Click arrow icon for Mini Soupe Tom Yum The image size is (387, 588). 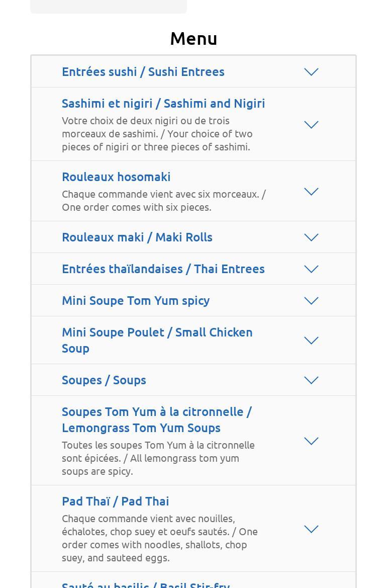[x=311, y=301]
